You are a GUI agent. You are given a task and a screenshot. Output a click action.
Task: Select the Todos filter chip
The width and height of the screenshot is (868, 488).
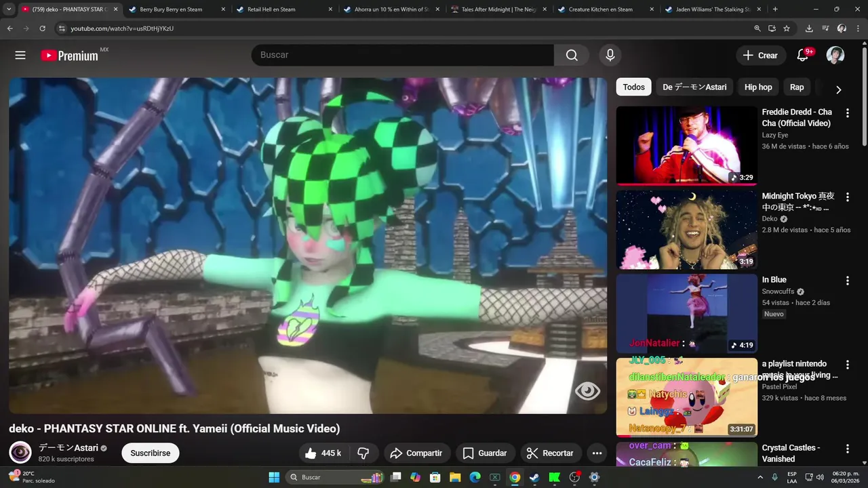point(634,87)
